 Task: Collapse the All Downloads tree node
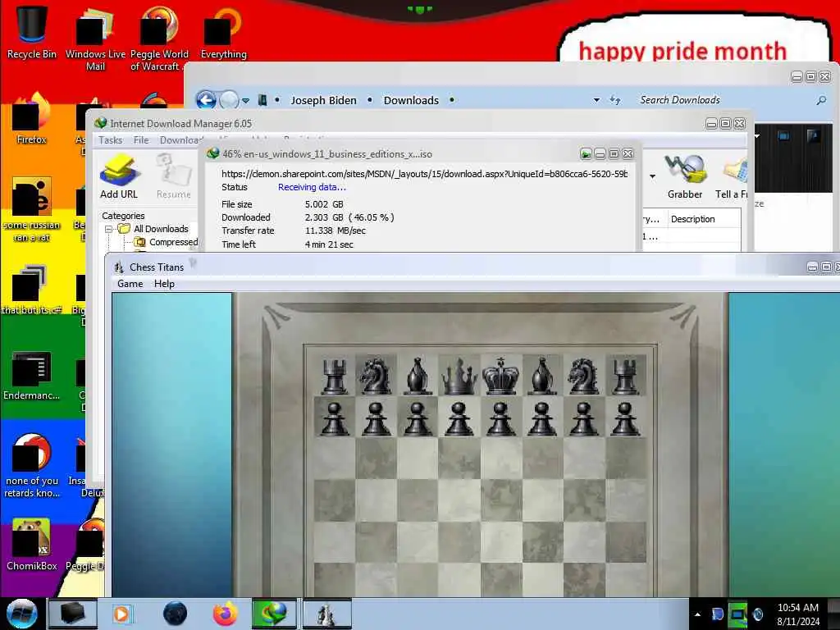pos(109,230)
